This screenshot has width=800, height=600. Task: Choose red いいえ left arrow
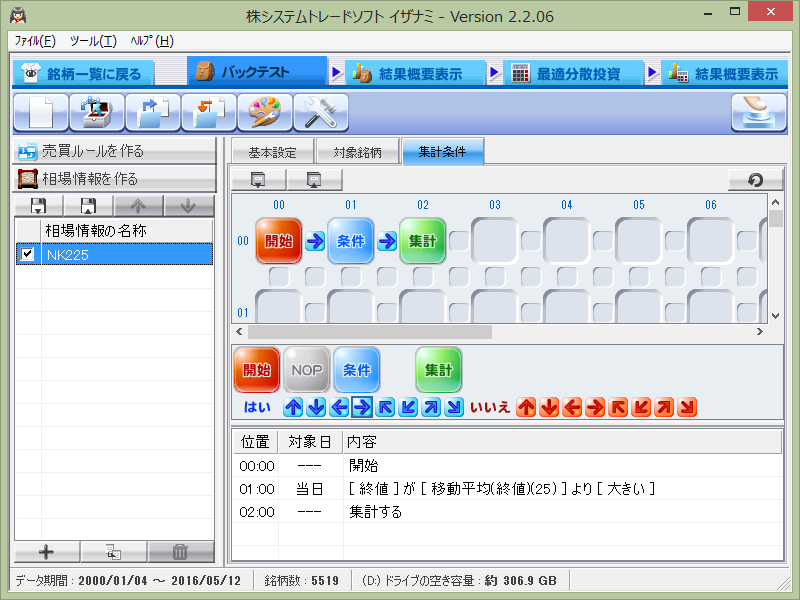tap(572, 407)
